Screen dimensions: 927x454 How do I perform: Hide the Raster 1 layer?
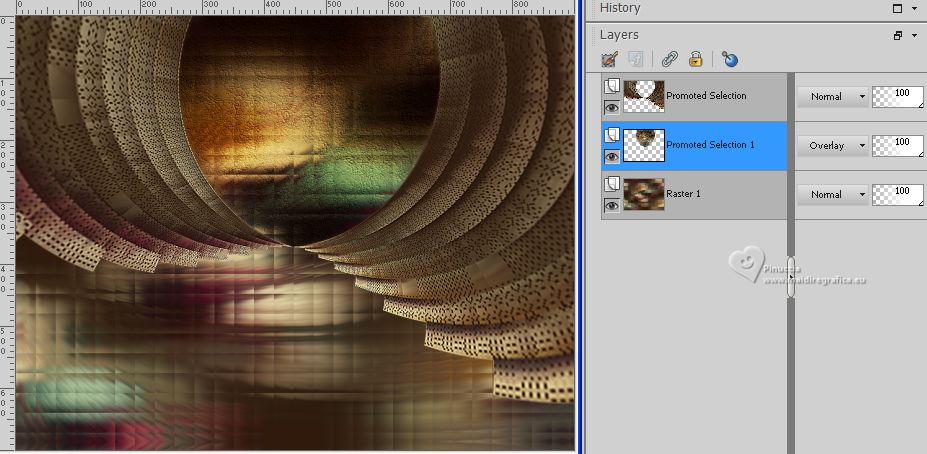click(612, 205)
